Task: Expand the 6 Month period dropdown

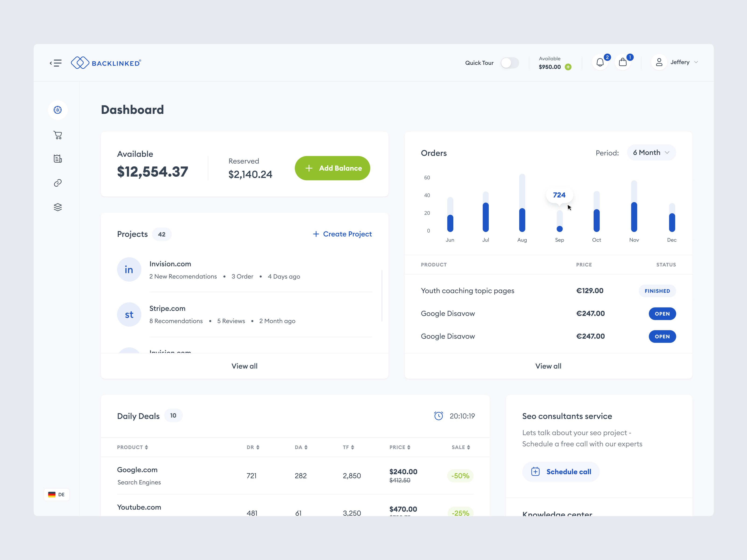Action: click(x=651, y=153)
